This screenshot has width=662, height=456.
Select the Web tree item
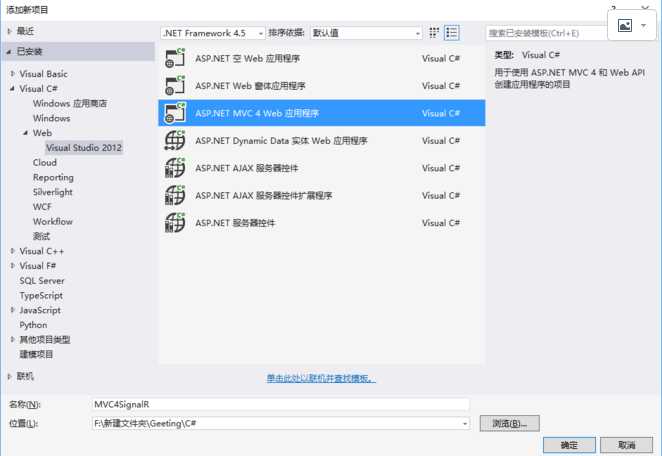pos(42,133)
